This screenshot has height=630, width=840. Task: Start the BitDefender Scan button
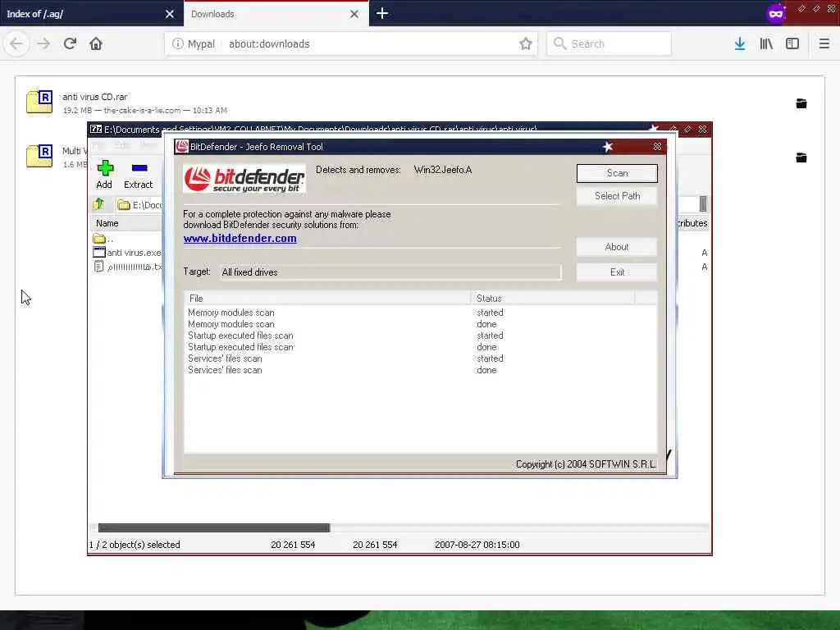pyautogui.click(x=617, y=173)
